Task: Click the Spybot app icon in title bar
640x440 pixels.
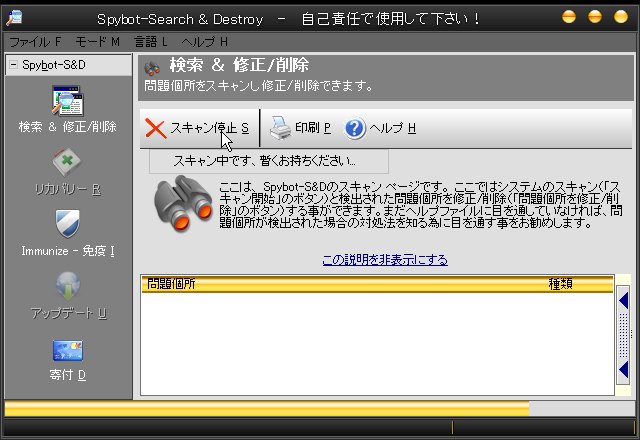Action: coord(15,18)
